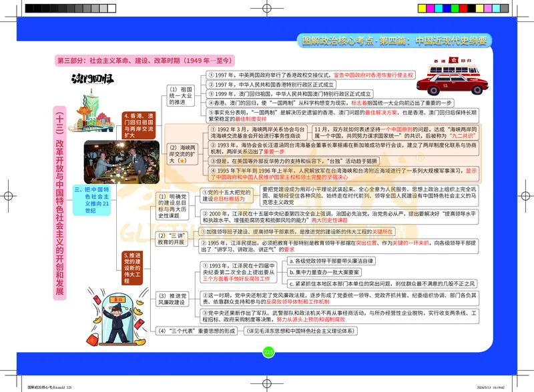Click the color calibration bar in the top-right corner
This screenshot has height=392, width=534.
[463, 9]
